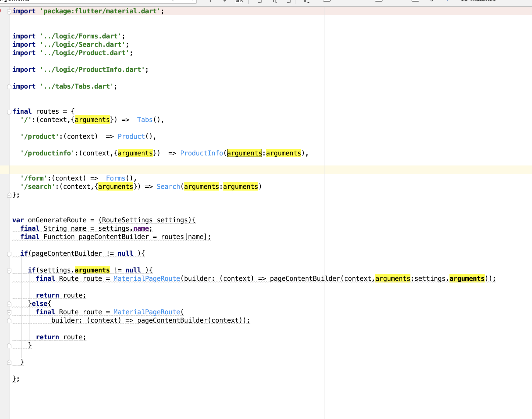Click the fold marker beside '}else{'
Image resolution: width=532 pixels, height=419 pixels.
(x=9, y=304)
